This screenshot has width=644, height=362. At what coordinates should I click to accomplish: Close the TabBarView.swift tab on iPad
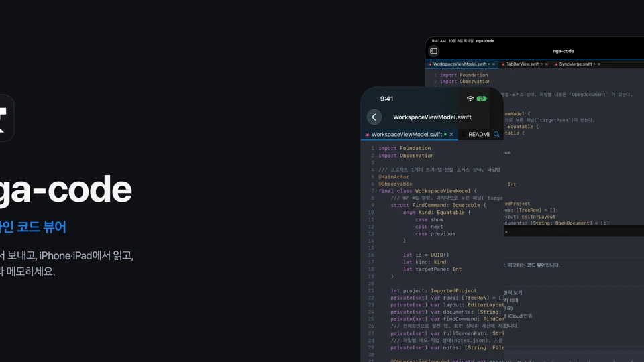pos(546,64)
